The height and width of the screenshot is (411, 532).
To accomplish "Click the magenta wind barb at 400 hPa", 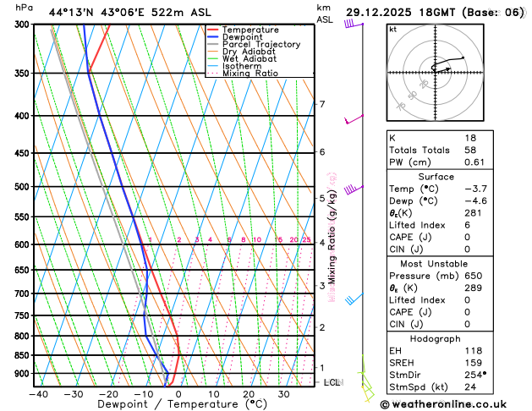I will coord(354,119).
